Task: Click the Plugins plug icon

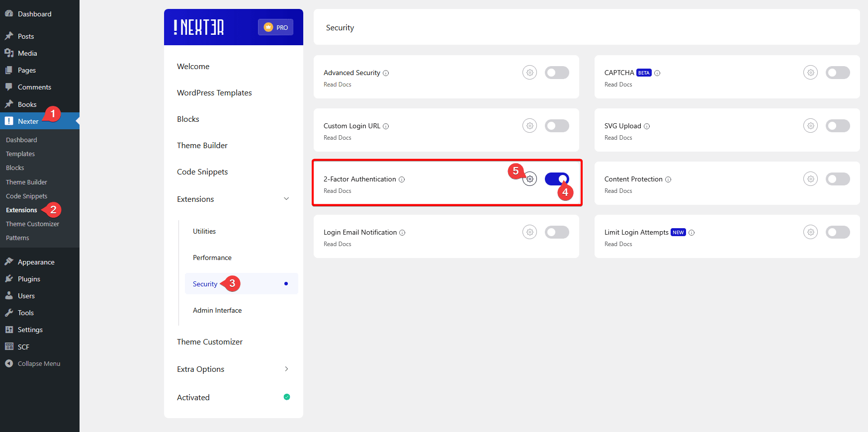Action: [x=9, y=278]
